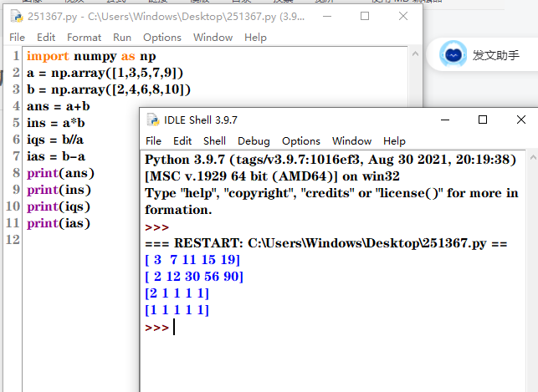Open the File menu in IDLE Shell

pos(153,140)
